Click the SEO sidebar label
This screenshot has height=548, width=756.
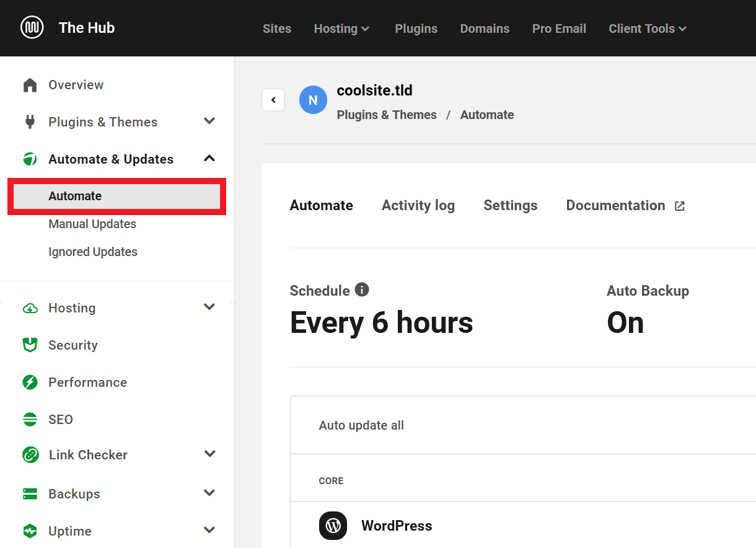pyautogui.click(x=61, y=420)
